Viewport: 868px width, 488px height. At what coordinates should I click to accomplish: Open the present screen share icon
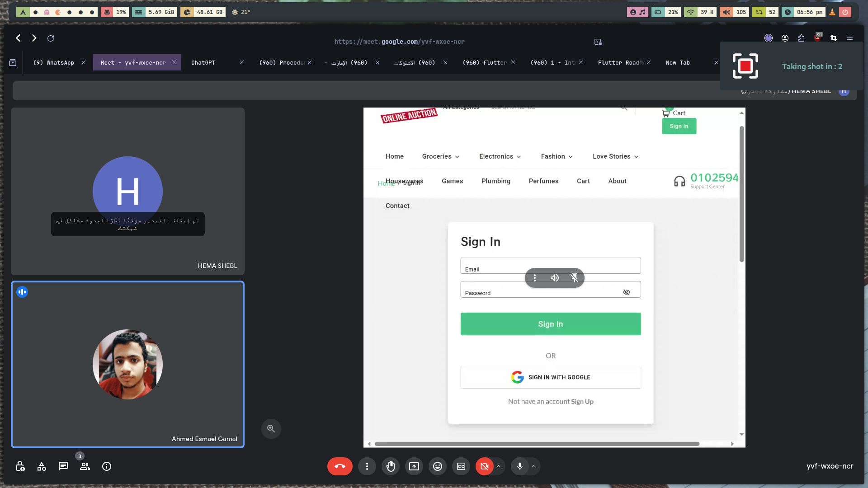(414, 466)
